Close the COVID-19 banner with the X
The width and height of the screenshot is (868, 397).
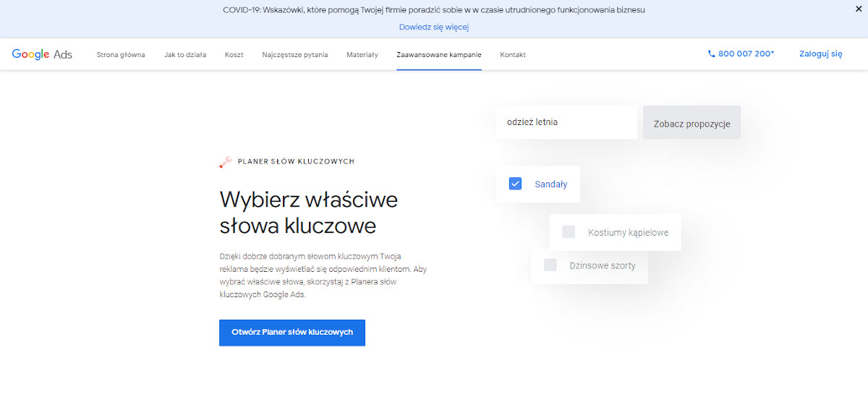click(858, 9)
